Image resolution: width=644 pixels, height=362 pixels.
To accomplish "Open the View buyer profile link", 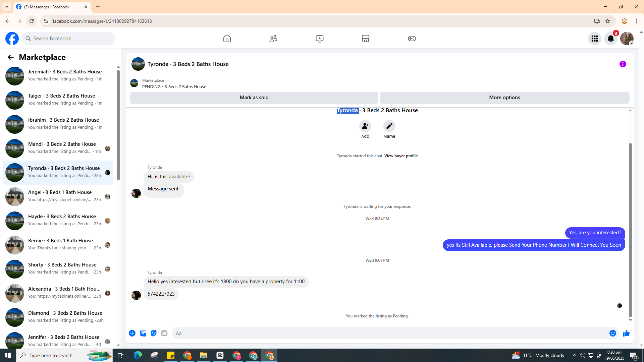I will tap(401, 156).
